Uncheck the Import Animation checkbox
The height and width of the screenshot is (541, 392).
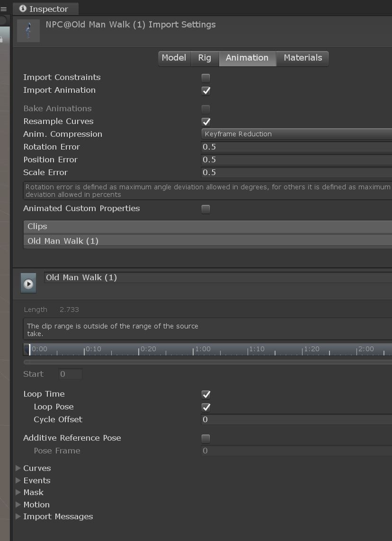(x=205, y=90)
